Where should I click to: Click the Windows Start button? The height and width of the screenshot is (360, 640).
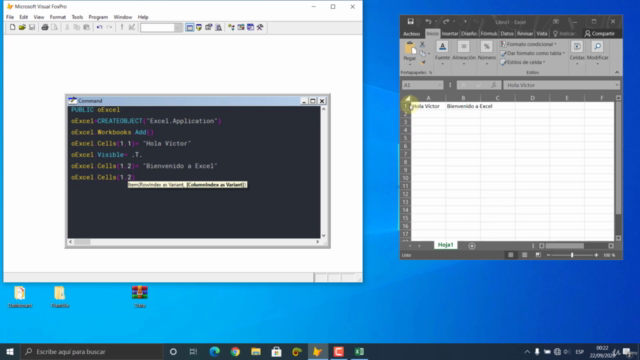10,351
